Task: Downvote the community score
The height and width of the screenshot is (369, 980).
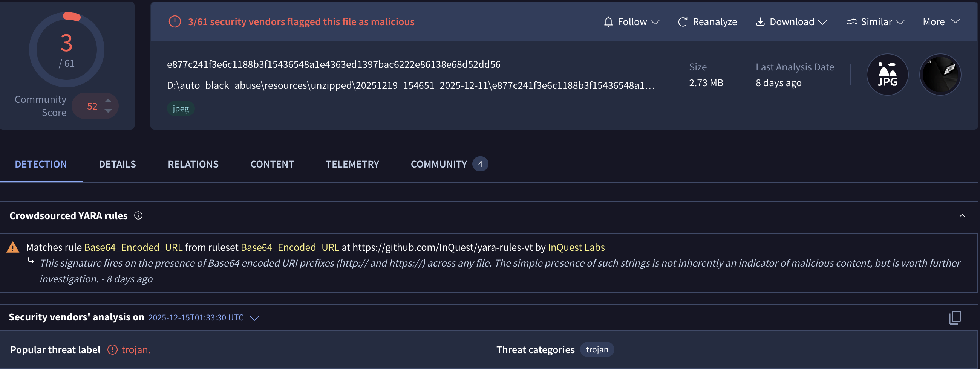Action: tap(109, 111)
